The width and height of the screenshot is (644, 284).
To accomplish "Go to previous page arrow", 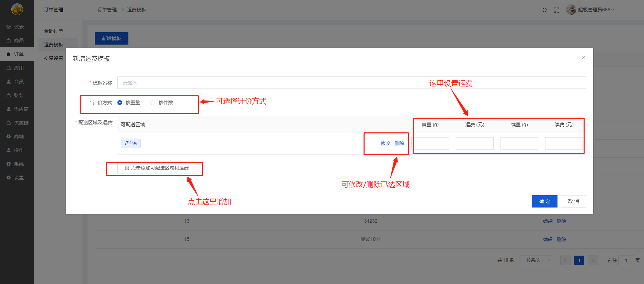I will [565, 260].
